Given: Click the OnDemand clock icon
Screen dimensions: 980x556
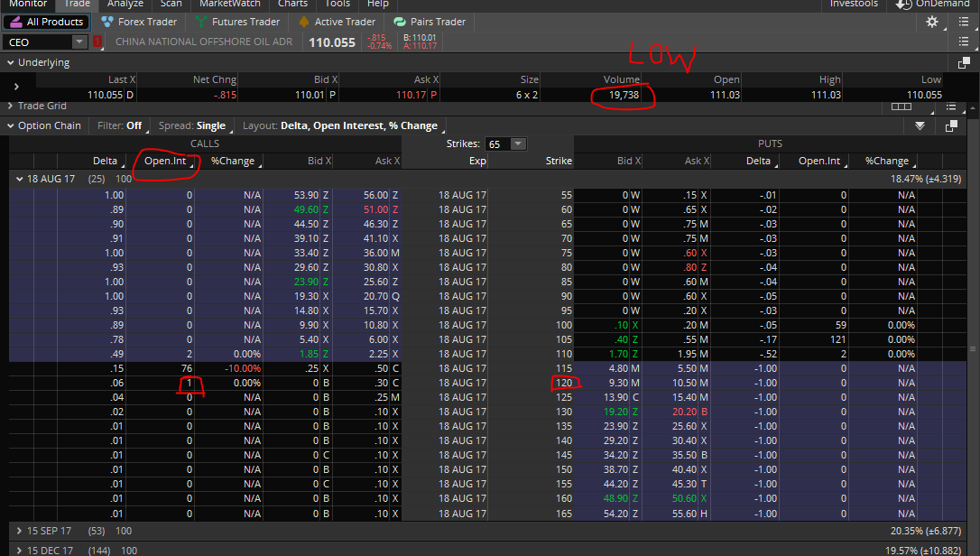Looking at the screenshot, I should point(903,5).
